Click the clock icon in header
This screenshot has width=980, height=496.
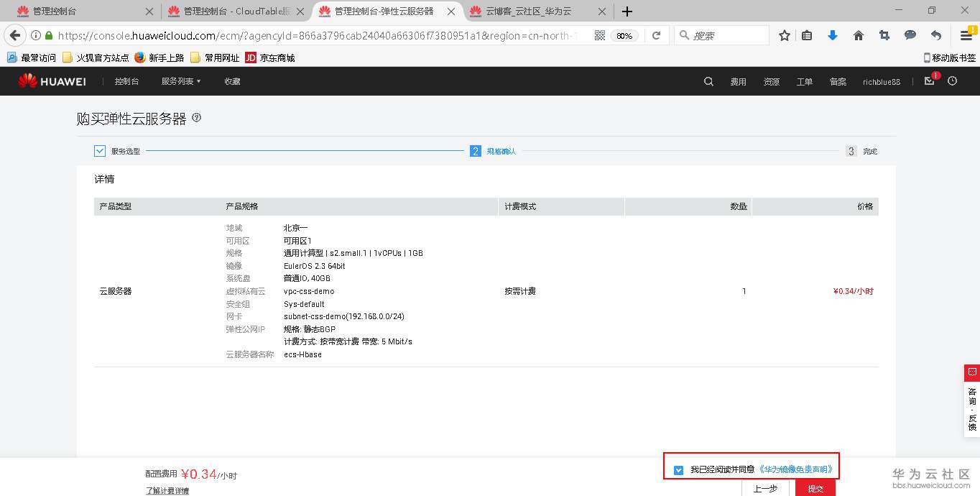pyautogui.click(x=953, y=81)
